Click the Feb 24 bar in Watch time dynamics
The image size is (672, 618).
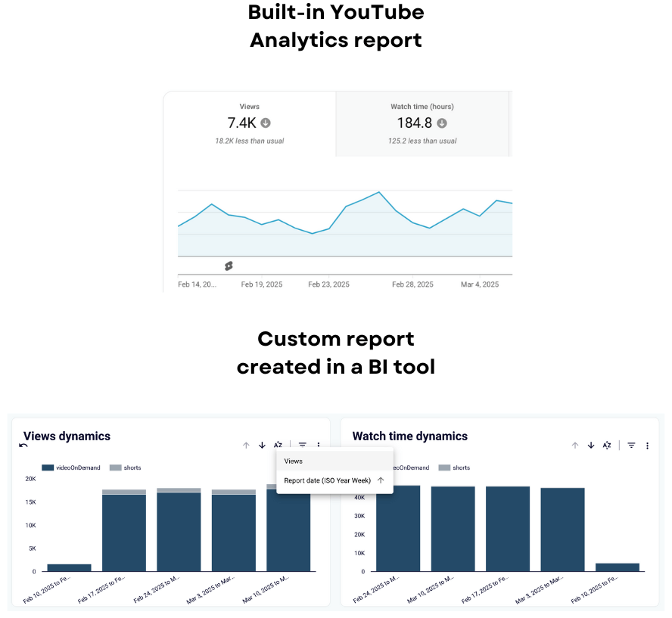(398, 529)
